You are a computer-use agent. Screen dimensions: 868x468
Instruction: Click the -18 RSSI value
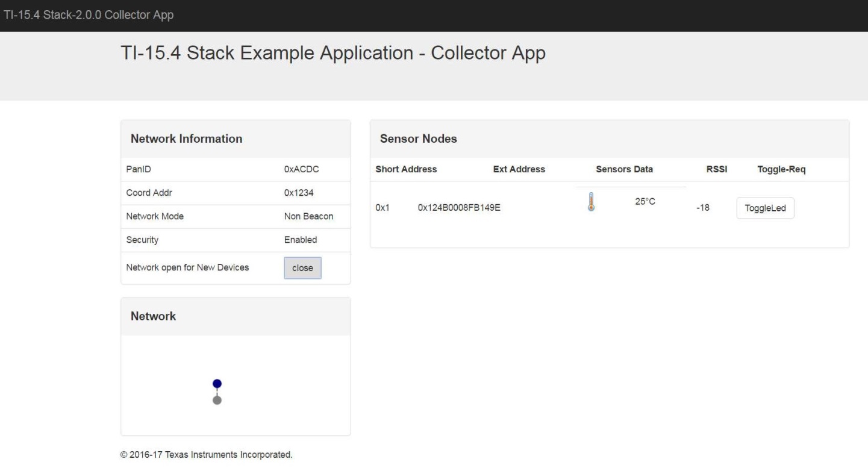pyautogui.click(x=702, y=208)
